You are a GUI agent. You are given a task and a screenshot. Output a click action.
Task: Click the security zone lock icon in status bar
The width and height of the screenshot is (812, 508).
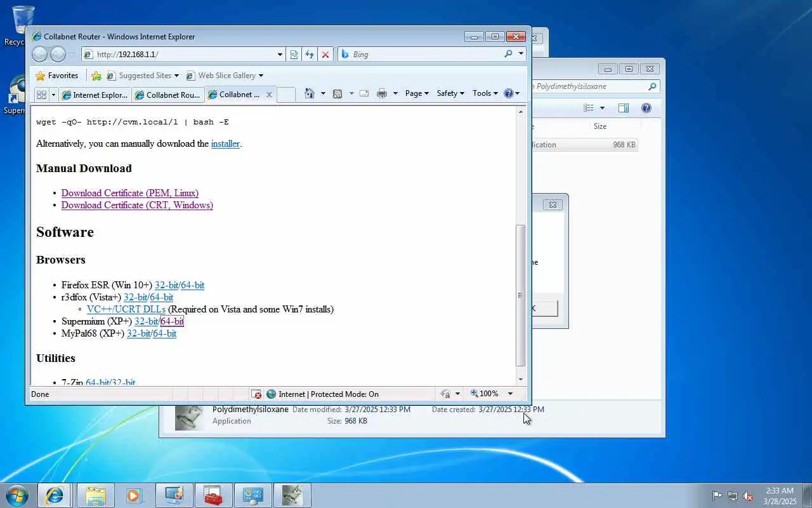point(445,394)
